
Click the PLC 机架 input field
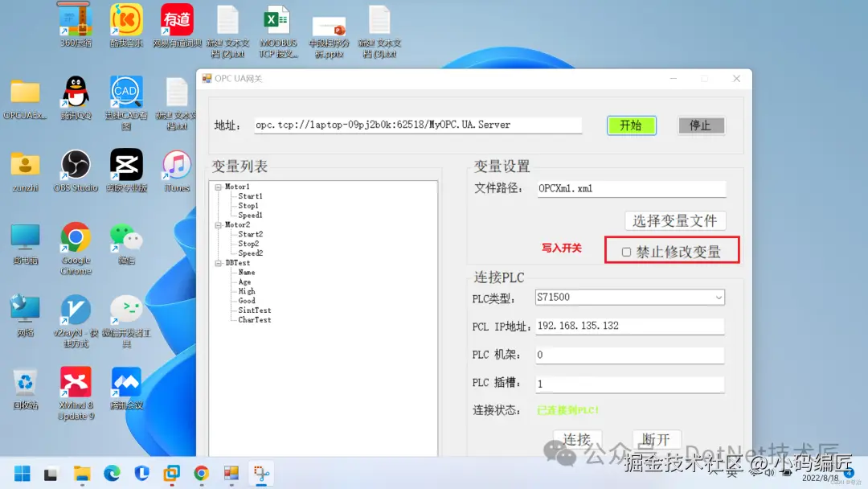(630, 355)
